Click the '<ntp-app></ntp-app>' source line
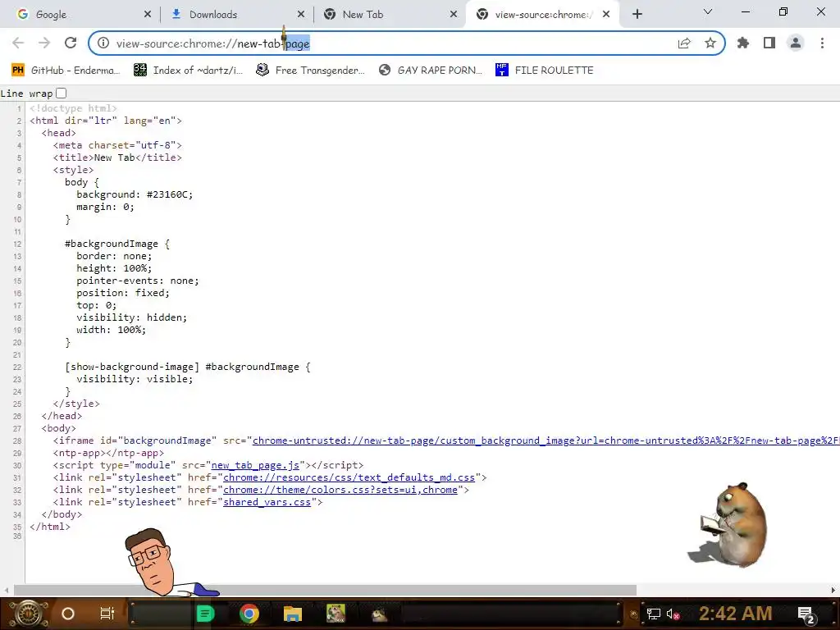 (108, 453)
